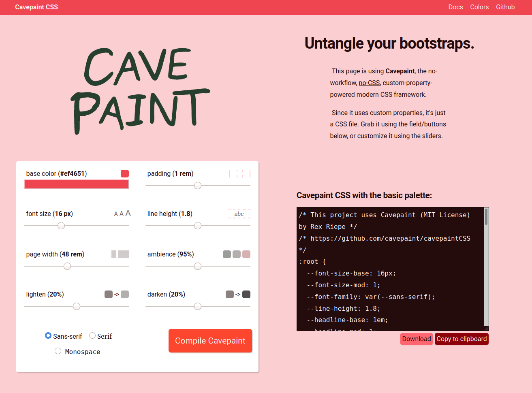Click the ':root {' code line
This screenshot has height=393, width=532.
click(312, 262)
